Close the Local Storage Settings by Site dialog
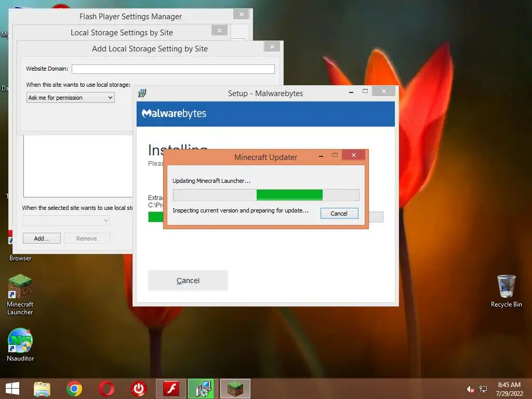Screen dimensions: 532x399 click(x=220, y=31)
